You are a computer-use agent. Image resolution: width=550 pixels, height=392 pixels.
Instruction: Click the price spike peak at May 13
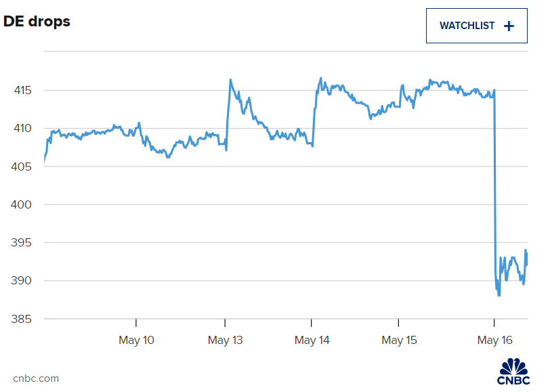point(230,80)
